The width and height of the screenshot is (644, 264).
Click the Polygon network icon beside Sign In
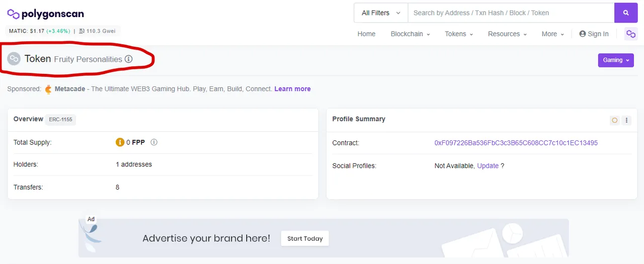[x=630, y=34]
